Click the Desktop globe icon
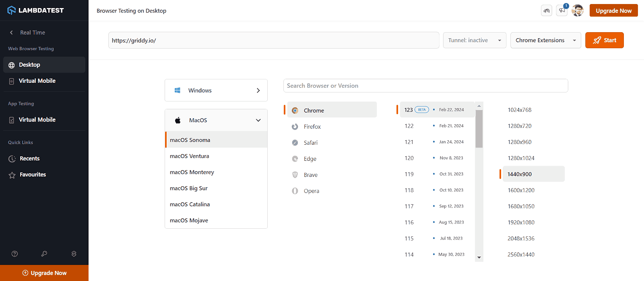 click(12, 65)
